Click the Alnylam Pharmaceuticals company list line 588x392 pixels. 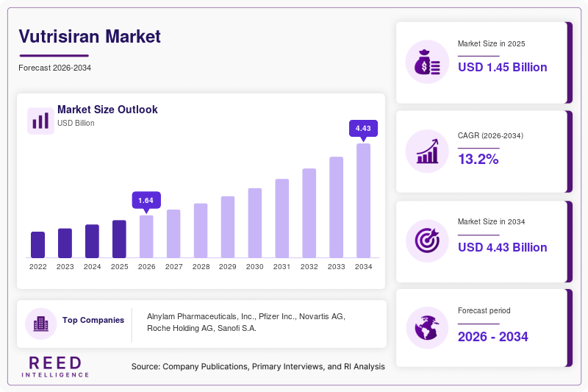coord(246,316)
